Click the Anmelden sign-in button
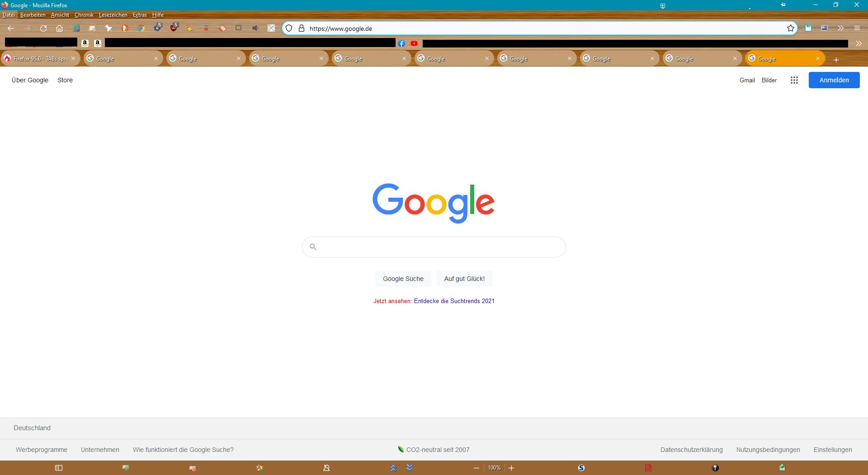 point(834,80)
